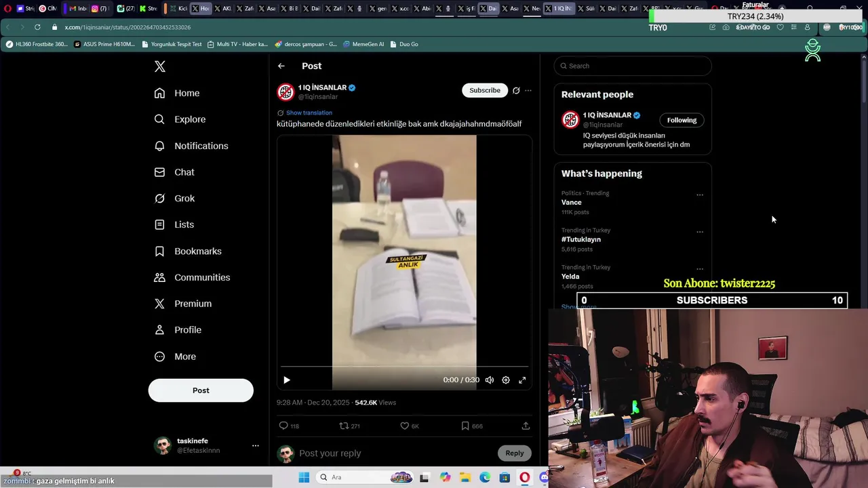Click the Post compose button
The width and height of the screenshot is (868, 488).
(x=201, y=390)
